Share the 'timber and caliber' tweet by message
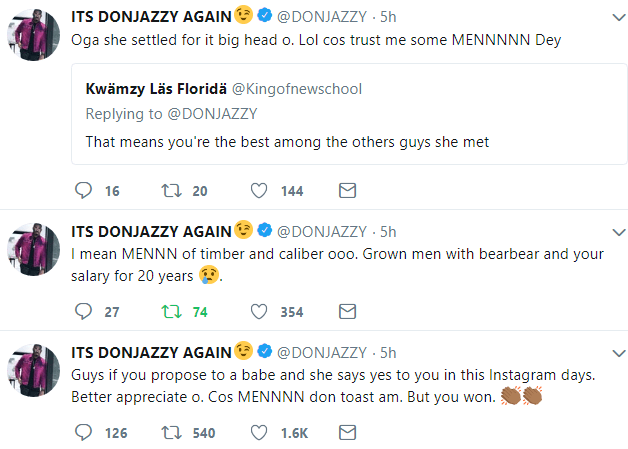The width and height of the screenshot is (628, 449). click(348, 311)
